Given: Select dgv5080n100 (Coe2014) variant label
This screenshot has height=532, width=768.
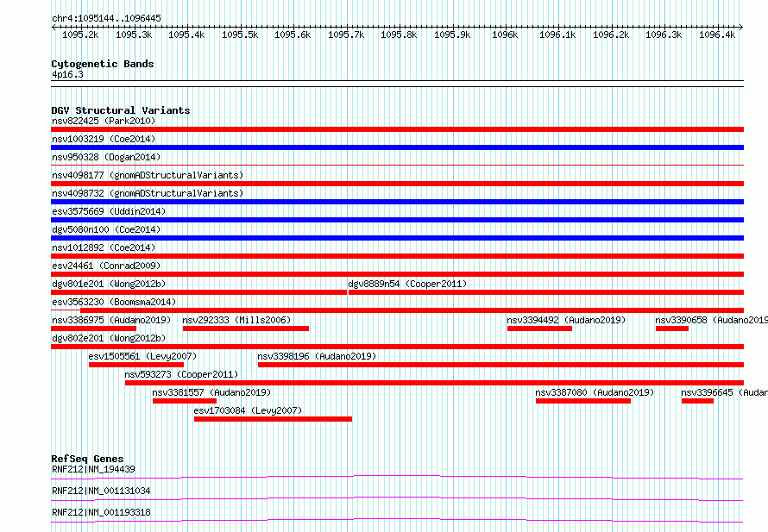Looking at the screenshot, I should [x=106, y=229].
